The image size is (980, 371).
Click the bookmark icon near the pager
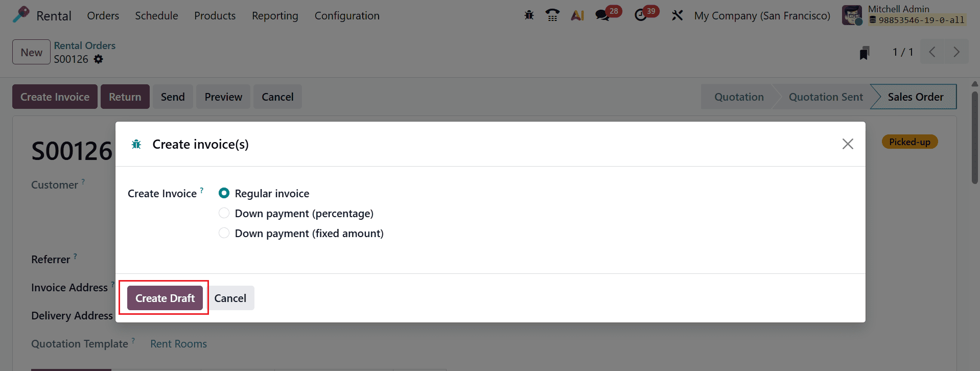click(864, 52)
